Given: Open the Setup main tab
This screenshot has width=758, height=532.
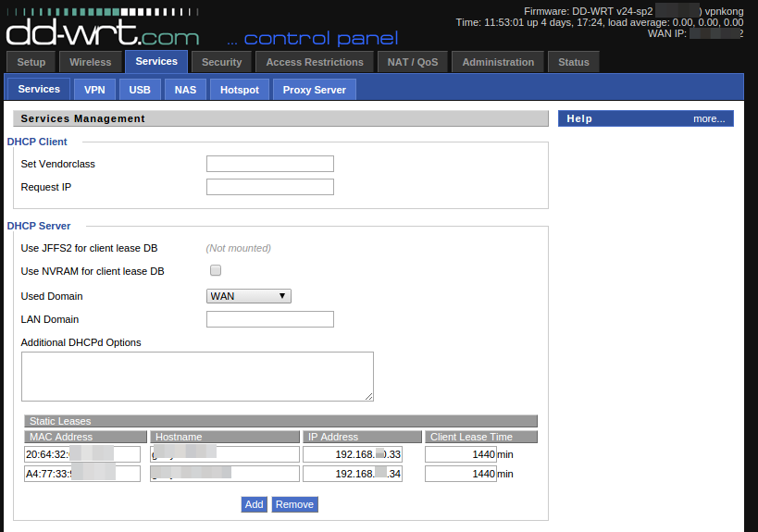Looking at the screenshot, I should click(x=31, y=62).
